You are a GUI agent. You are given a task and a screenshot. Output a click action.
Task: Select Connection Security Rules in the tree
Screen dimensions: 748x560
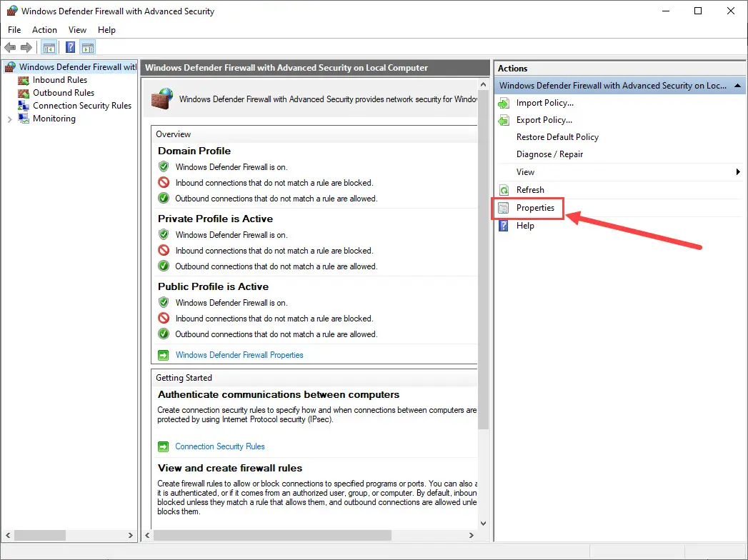(x=82, y=106)
